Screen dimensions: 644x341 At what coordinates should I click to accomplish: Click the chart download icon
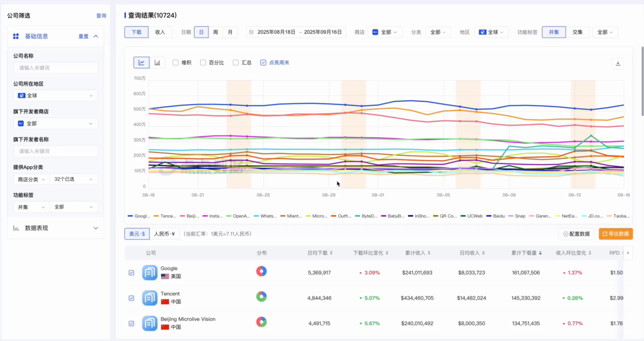[618, 63]
